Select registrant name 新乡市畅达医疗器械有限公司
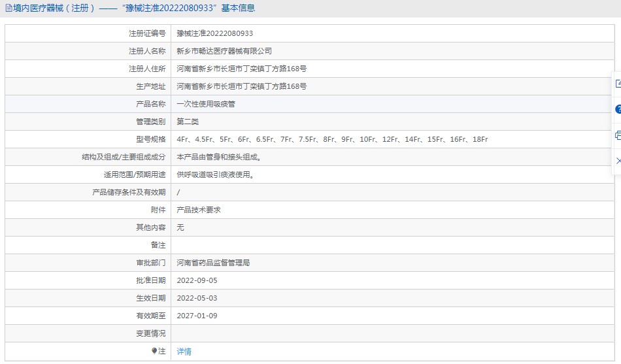 click(224, 51)
